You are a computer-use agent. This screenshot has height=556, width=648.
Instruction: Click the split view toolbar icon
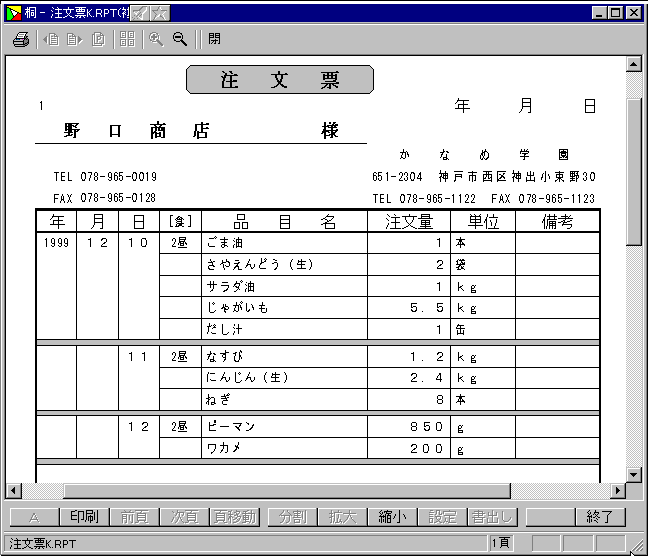(x=127, y=39)
